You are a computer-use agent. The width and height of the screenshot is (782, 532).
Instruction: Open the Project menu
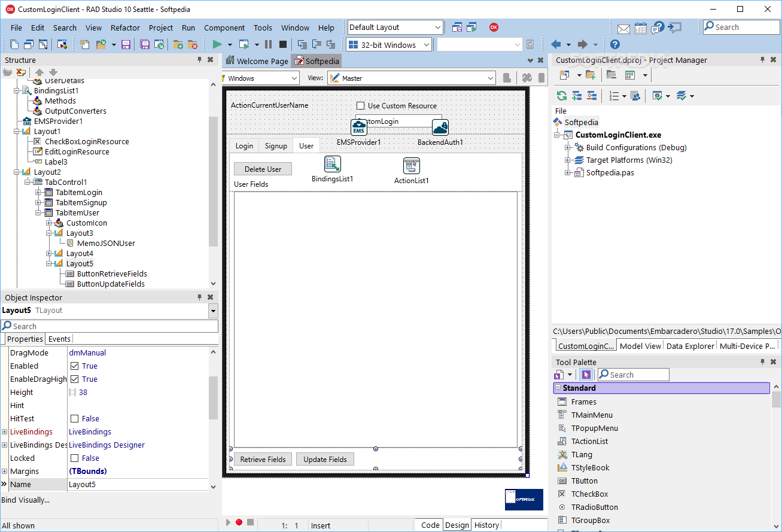[x=161, y=28]
